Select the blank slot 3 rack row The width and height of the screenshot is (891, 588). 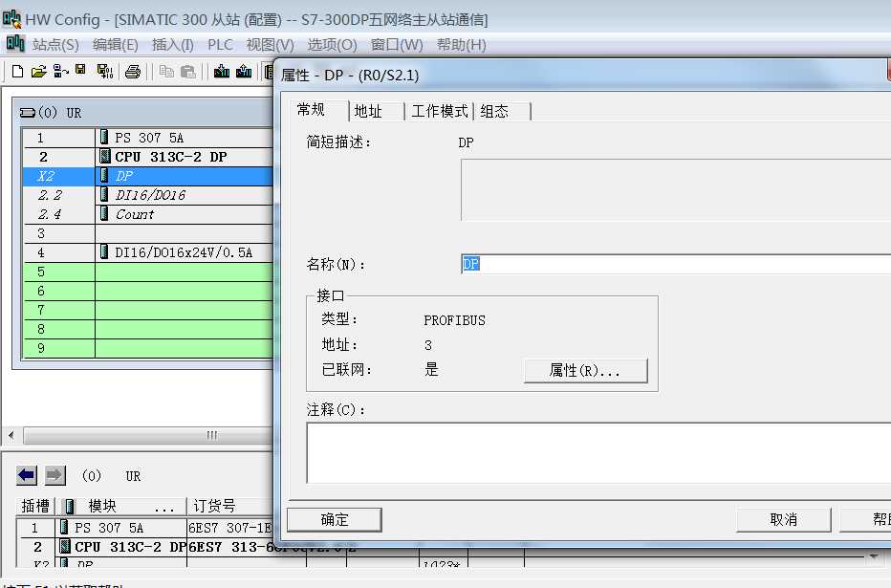148,233
